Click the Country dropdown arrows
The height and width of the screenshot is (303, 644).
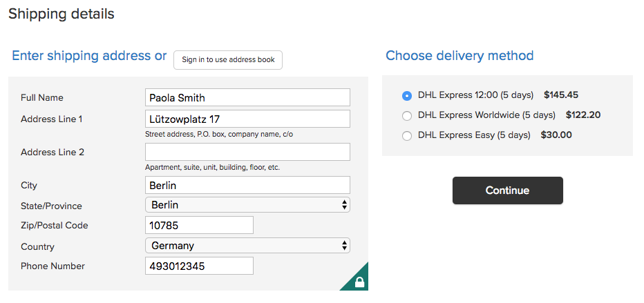pos(344,246)
